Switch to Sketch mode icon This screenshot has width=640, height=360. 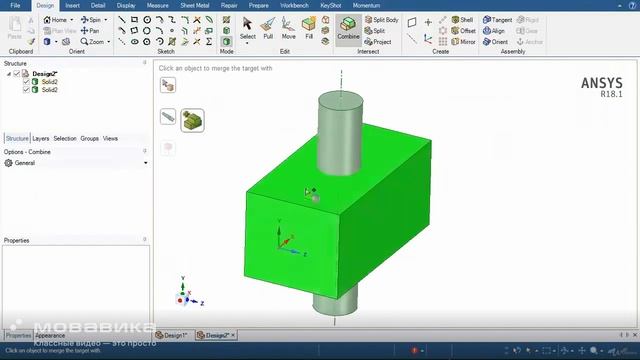pos(227,20)
